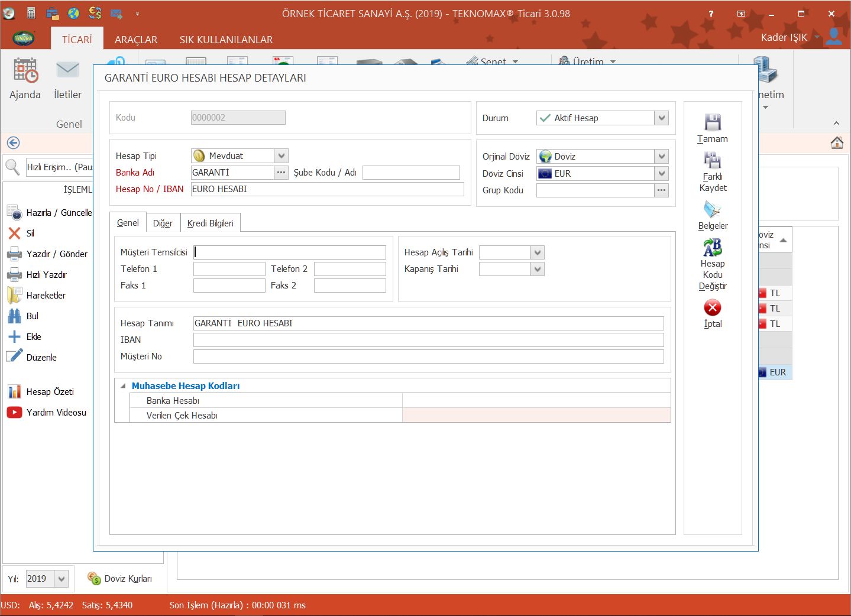851x616 pixels.
Task: Open the Kader IŞIK user menu arrow
Action: 817,37
